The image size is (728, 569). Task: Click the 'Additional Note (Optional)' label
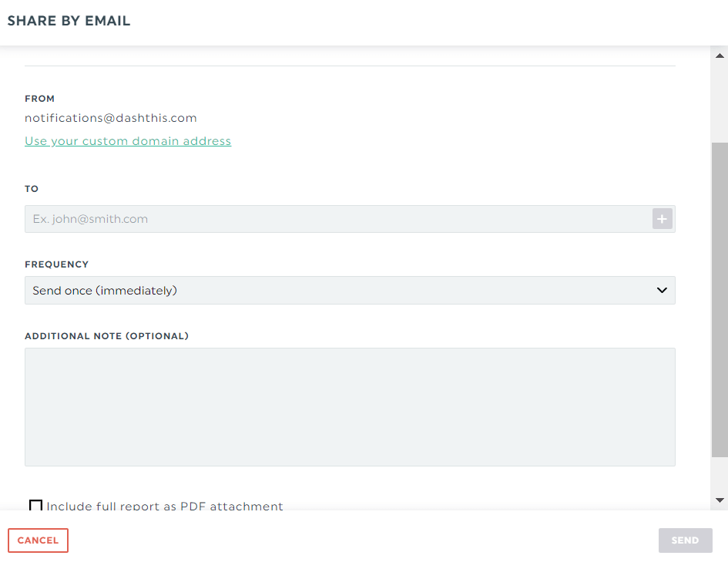click(107, 336)
